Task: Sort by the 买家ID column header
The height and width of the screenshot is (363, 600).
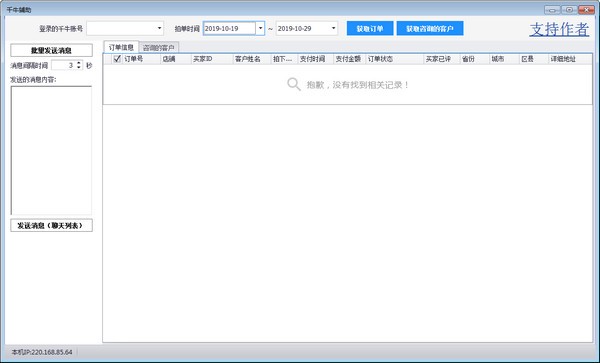Action: click(x=212, y=59)
